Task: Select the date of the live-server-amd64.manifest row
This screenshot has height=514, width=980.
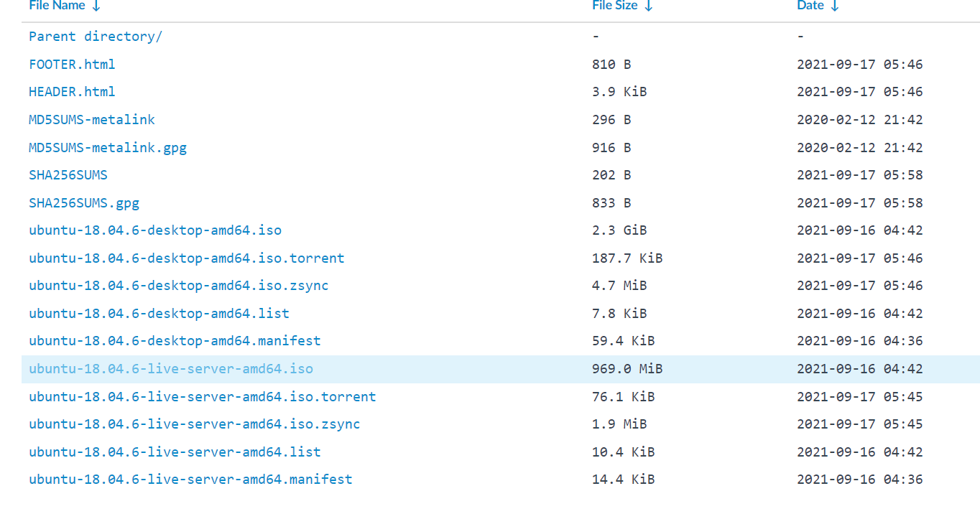Action: click(860, 480)
